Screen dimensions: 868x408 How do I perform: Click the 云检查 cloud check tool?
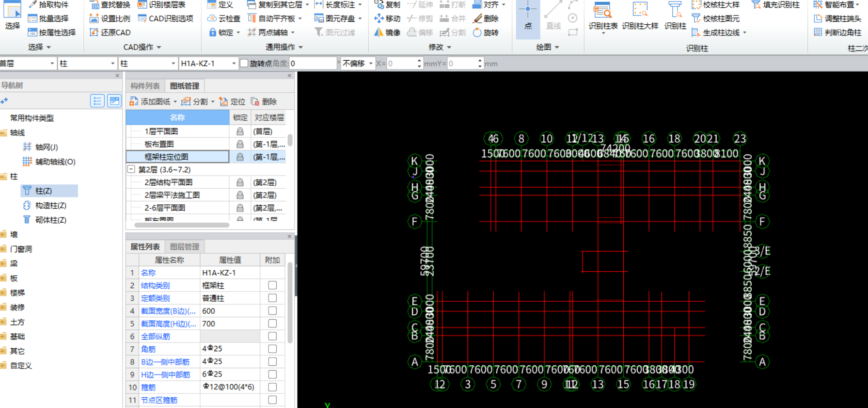[224, 18]
